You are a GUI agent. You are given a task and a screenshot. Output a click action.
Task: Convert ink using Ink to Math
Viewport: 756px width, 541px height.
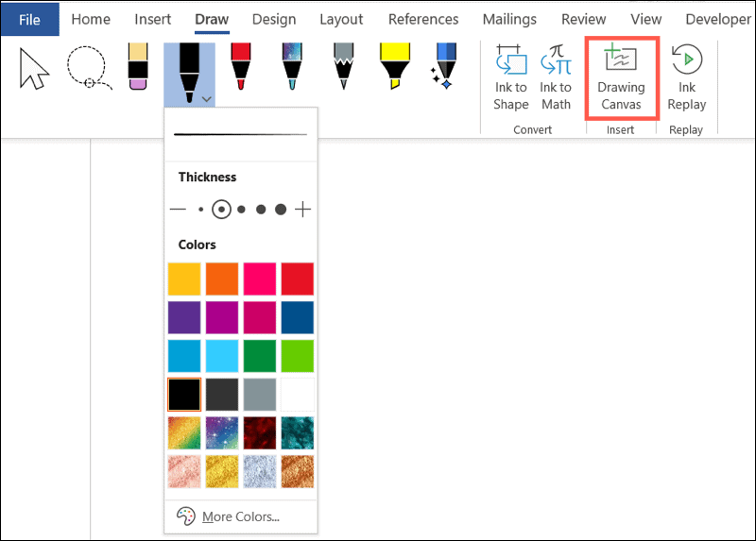pos(556,78)
